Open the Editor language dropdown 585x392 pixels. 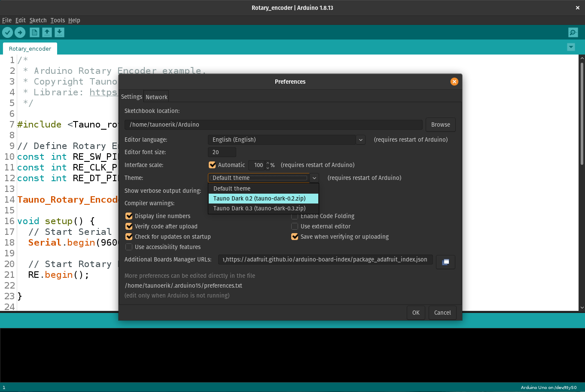(360, 140)
